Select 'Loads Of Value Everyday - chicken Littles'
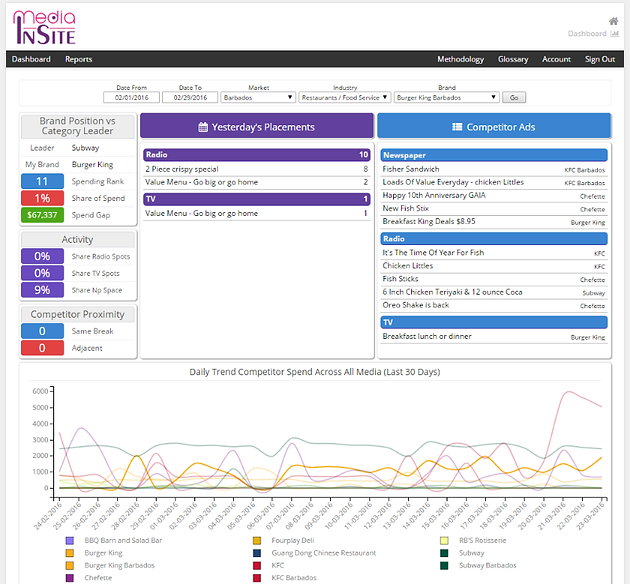Viewport: 630px width, 584px height. 494,182
